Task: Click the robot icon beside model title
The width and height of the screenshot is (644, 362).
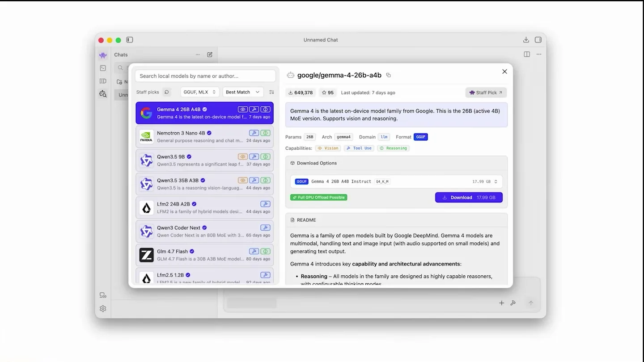Action: click(x=291, y=75)
